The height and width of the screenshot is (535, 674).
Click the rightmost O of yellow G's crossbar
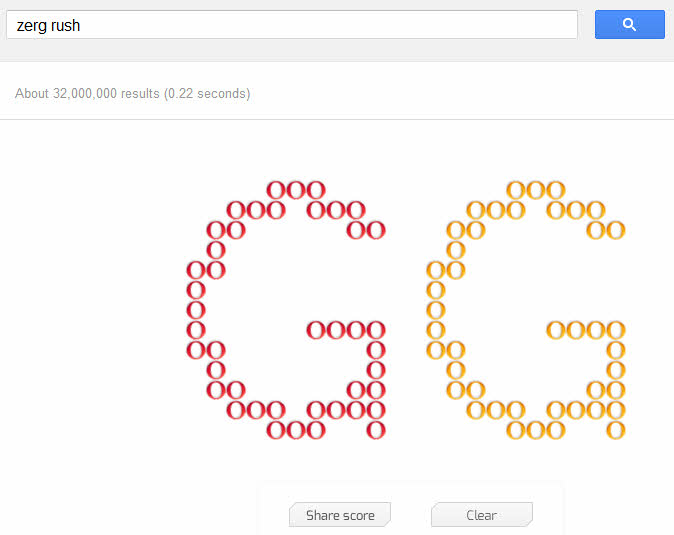[616, 330]
